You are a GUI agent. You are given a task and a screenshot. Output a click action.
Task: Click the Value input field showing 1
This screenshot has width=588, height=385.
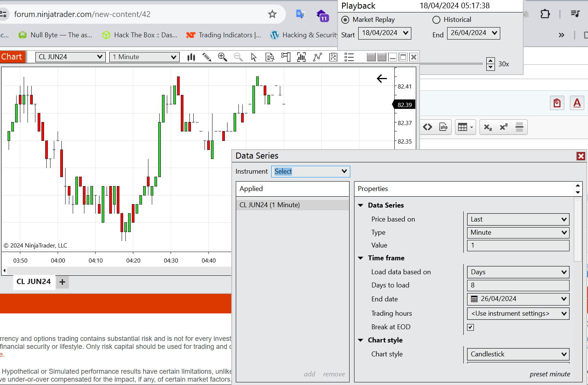518,245
